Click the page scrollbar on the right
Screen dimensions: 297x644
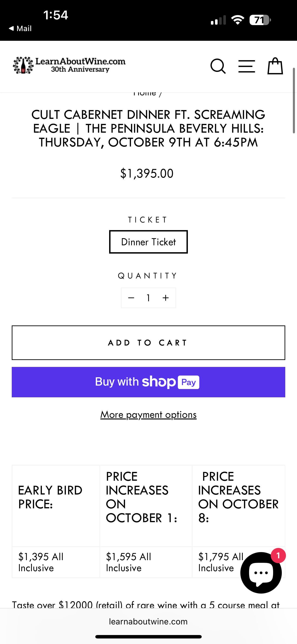(x=294, y=100)
